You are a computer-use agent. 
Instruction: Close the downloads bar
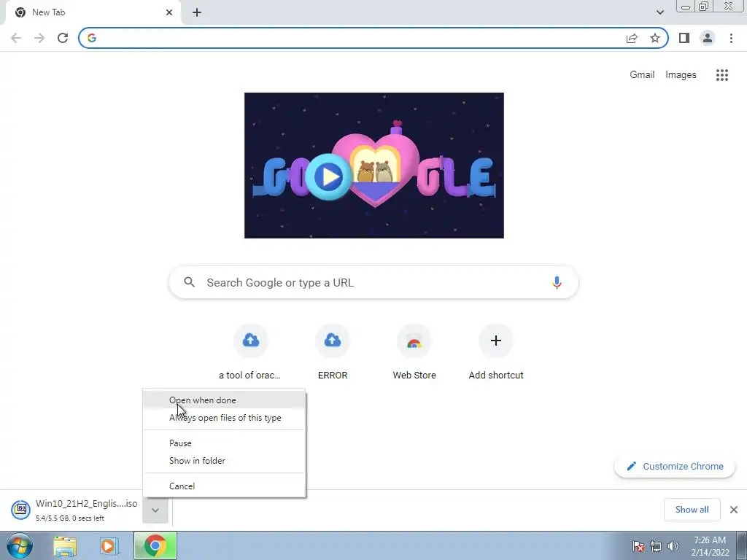pyautogui.click(x=734, y=510)
